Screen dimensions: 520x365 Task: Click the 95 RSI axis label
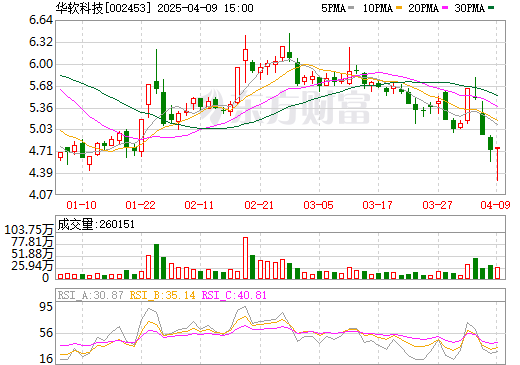click(x=46, y=307)
